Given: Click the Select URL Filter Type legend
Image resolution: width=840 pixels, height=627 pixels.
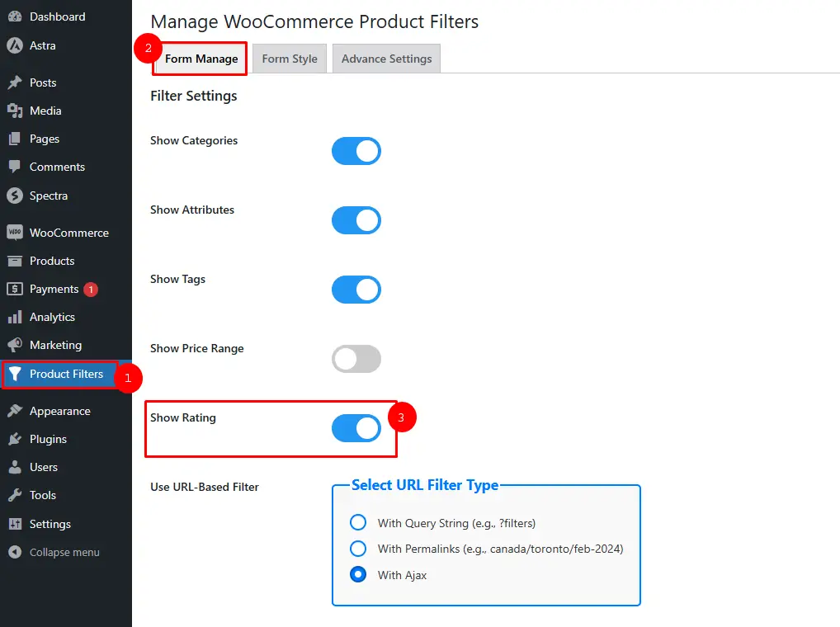Looking at the screenshot, I should tap(425, 485).
